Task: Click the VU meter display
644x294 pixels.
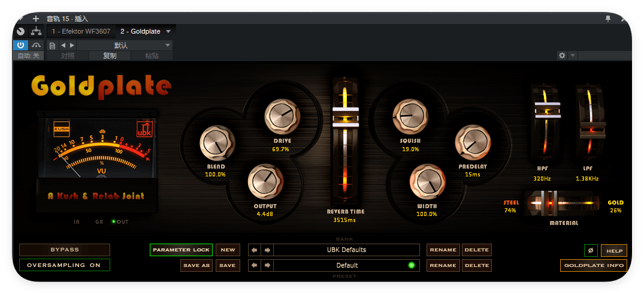Action: pyautogui.click(x=98, y=148)
